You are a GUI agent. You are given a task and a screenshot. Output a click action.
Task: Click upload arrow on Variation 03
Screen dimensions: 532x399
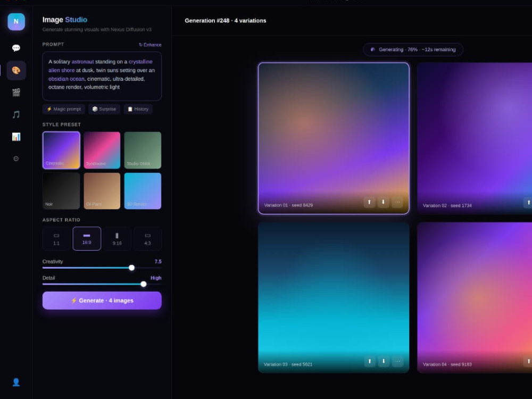[x=370, y=361]
